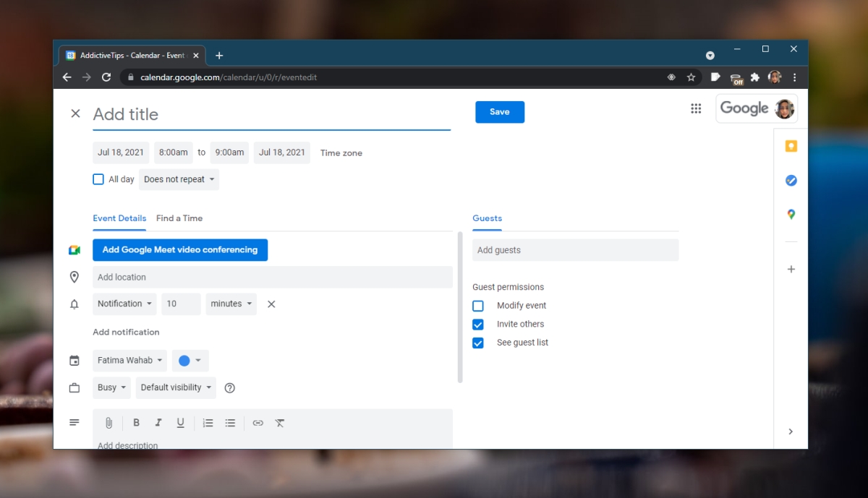Viewport: 868px width, 498px height.
Task: Uncheck the Invite others permission
Action: point(477,324)
